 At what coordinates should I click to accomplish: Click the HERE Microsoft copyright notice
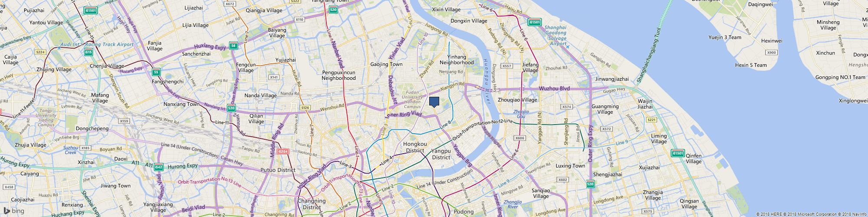click(x=811, y=214)
